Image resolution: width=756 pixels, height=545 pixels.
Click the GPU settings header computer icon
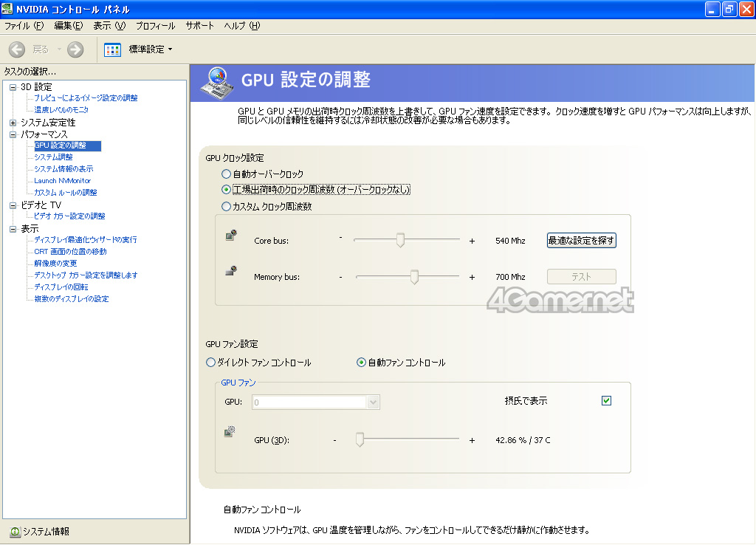pos(216,83)
